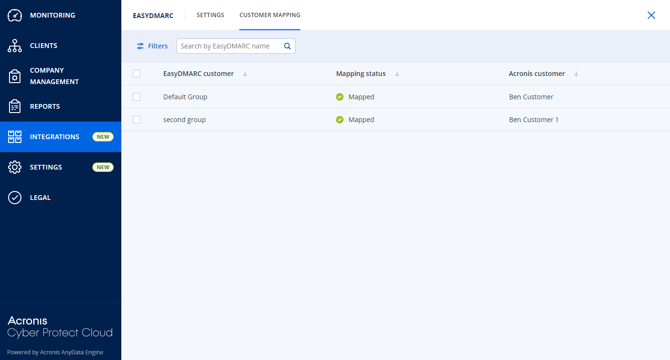The width and height of the screenshot is (670, 360).
Task: Click the Settings gear icon
Action: pos(15,167)
